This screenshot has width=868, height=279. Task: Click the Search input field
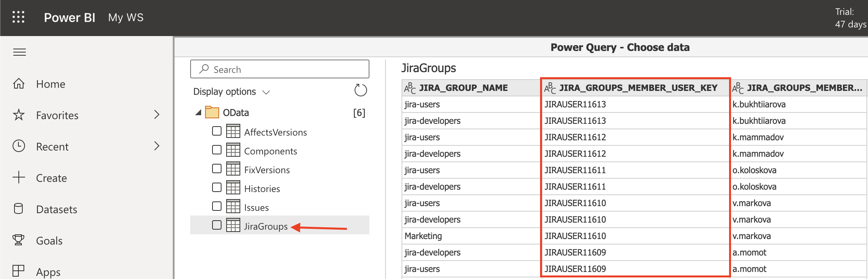279,69
